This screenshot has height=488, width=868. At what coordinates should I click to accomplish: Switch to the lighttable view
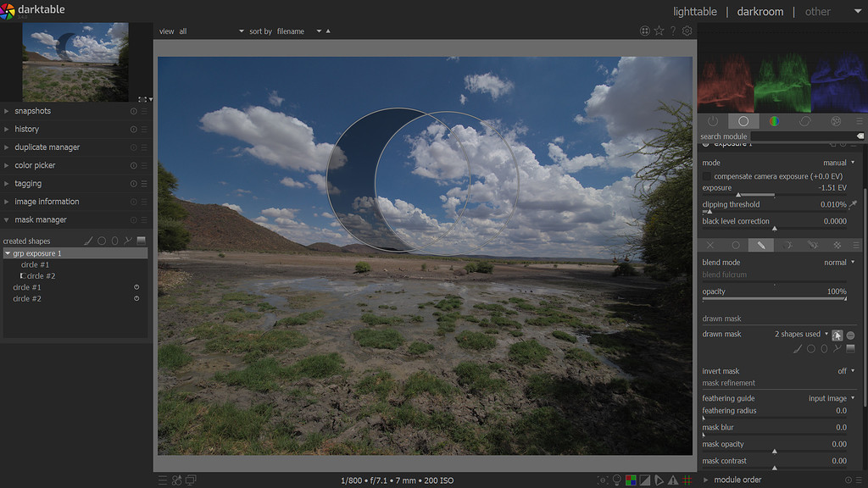[x=694, y=12]
